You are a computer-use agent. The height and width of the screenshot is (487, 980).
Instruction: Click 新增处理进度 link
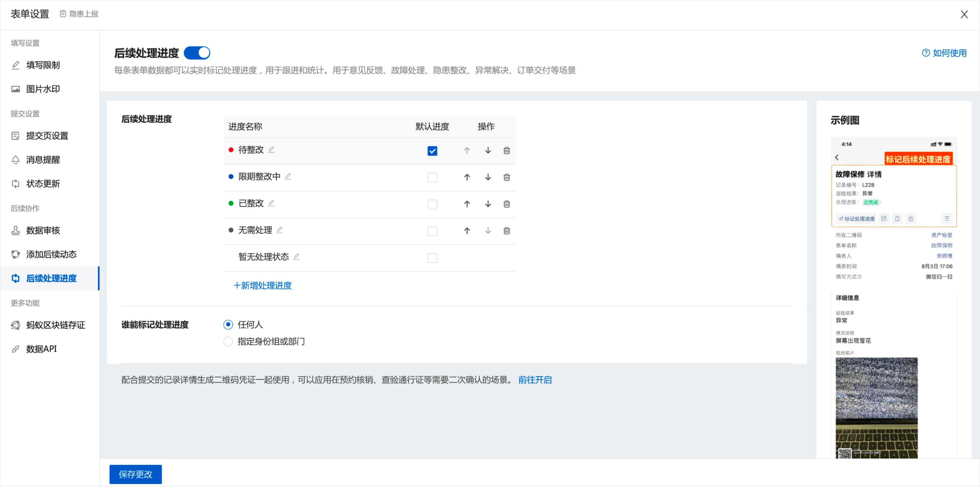(262, 286)
